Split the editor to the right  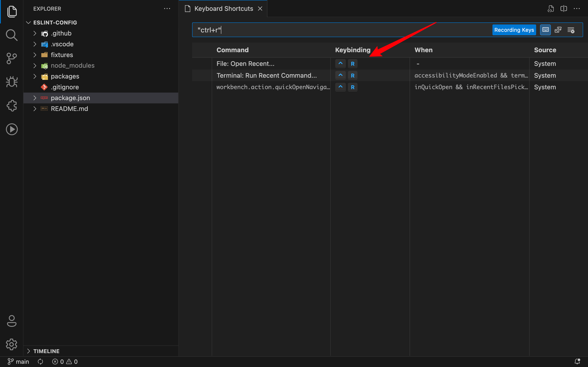pyautogui.click(x=563, y=9)
